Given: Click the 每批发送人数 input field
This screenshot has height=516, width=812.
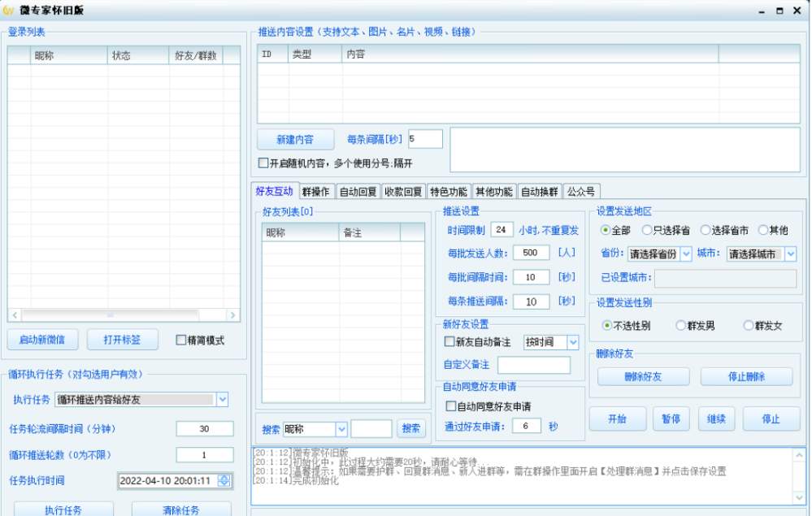Looking at the screenshot, I should [x=531, y=253].
